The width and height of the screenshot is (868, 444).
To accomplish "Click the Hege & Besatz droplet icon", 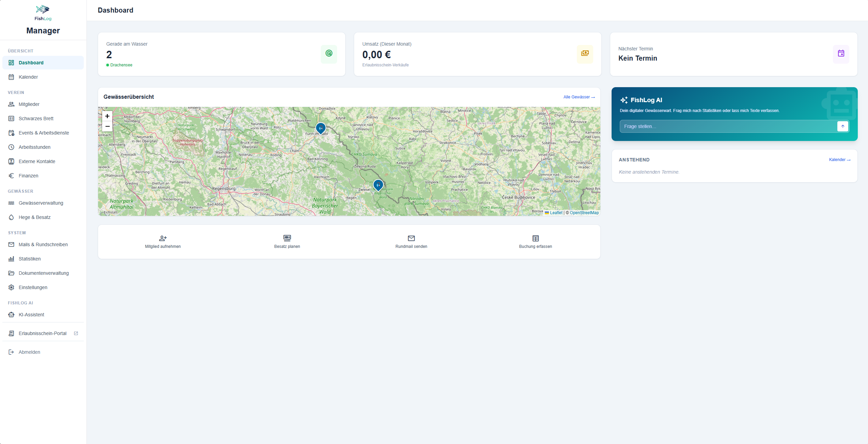I will point(11,217).
